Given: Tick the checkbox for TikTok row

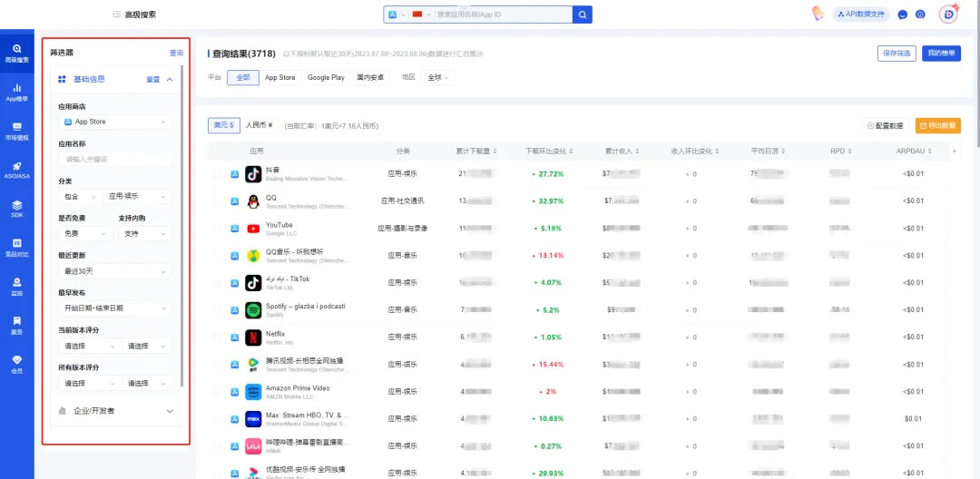Looking at the screenshot, I should click(217, 283).
